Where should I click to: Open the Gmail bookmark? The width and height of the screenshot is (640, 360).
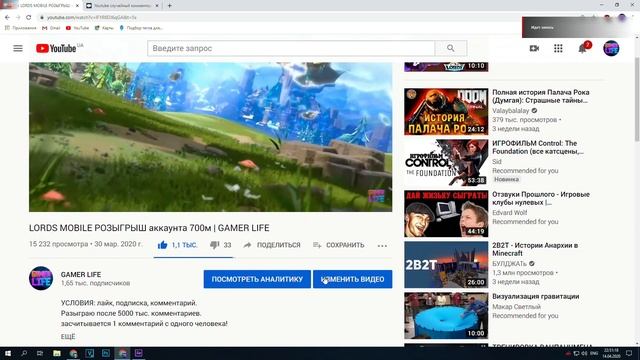pos(51,28)
